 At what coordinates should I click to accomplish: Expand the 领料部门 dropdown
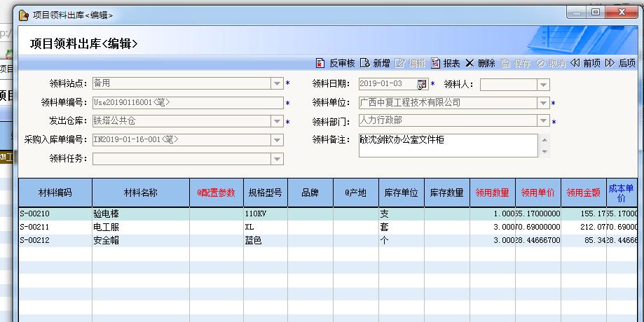click(543, 121)
